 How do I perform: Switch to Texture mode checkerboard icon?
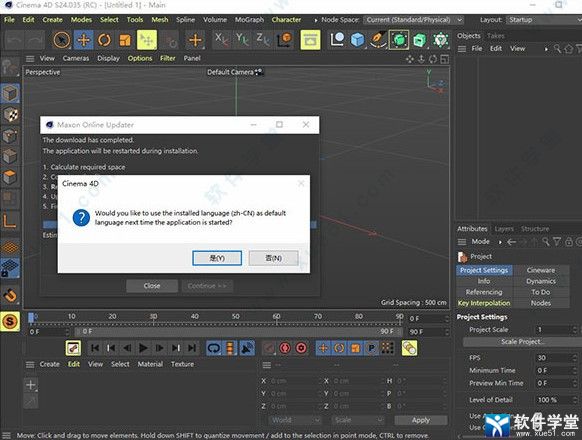(x=10, y=115)
